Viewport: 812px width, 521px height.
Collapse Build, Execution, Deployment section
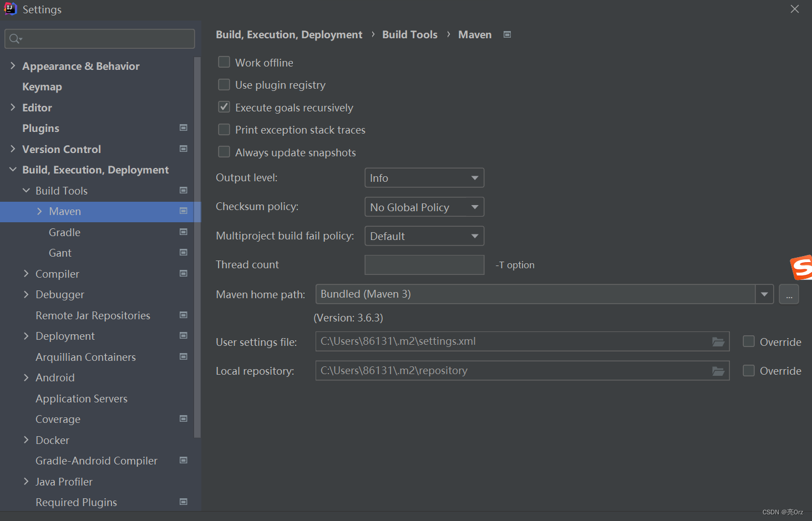coord(13,170)
